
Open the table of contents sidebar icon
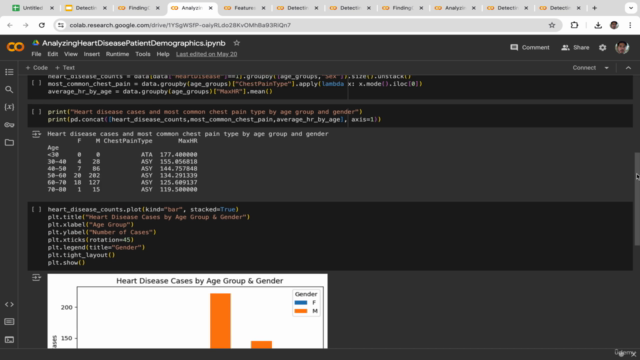(x=9, y=72)
